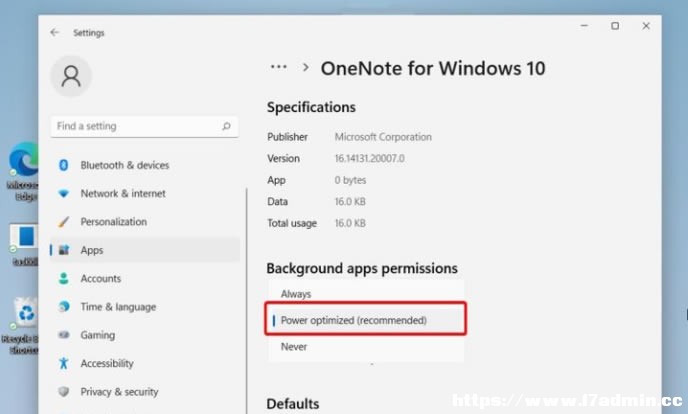Select the Bluetooth & devices icon
688x414 pixels.
pyautogui.click(x=64, y=165)
